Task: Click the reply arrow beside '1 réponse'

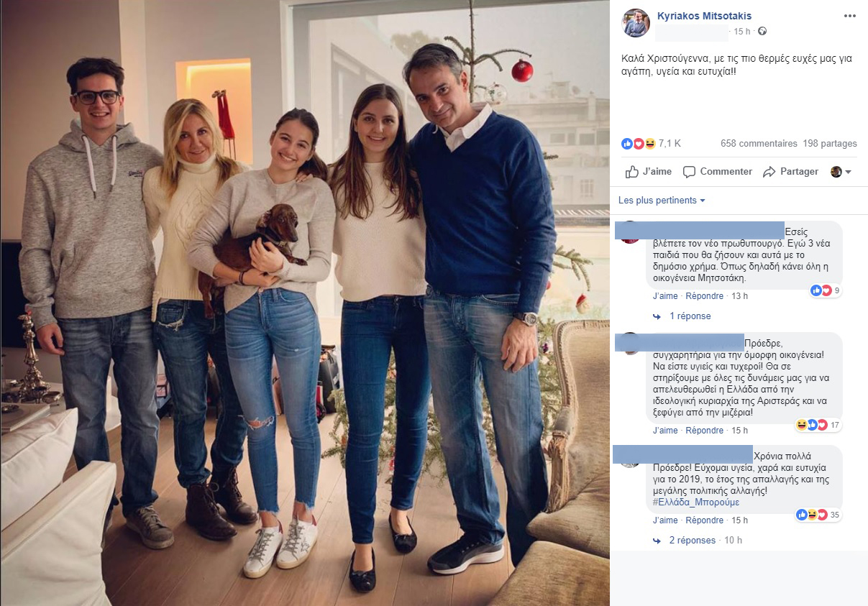Action: [657, 316]
